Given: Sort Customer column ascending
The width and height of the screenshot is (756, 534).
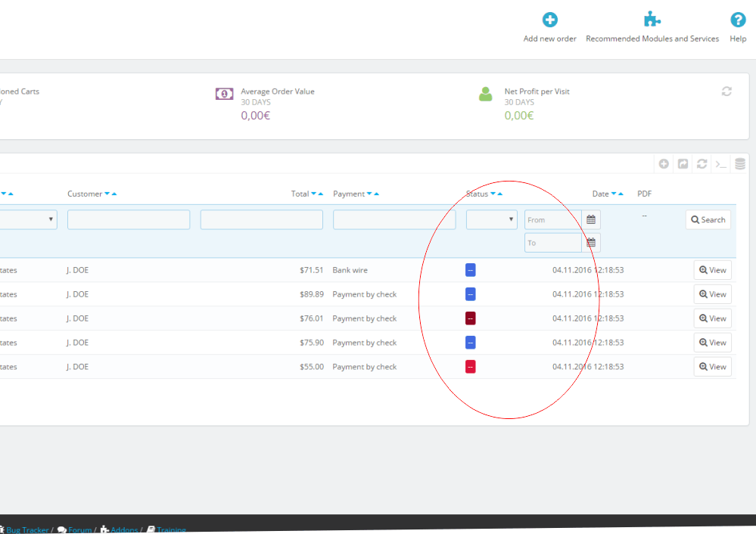Looking at the screenshot, I should click(x=114, y=194).
